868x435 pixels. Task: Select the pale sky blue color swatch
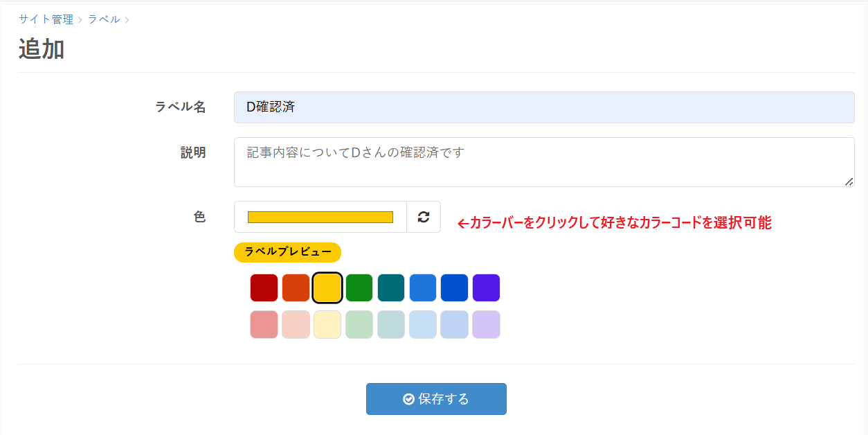point(423,325)
